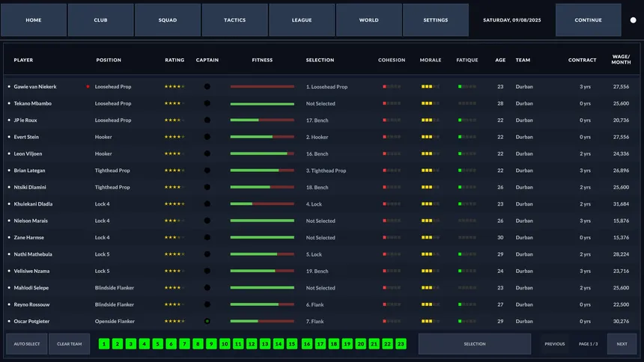The width and height of the screenshot is (644, 362).
Task: Select green bench slot 20
Action: click(361, 344)
